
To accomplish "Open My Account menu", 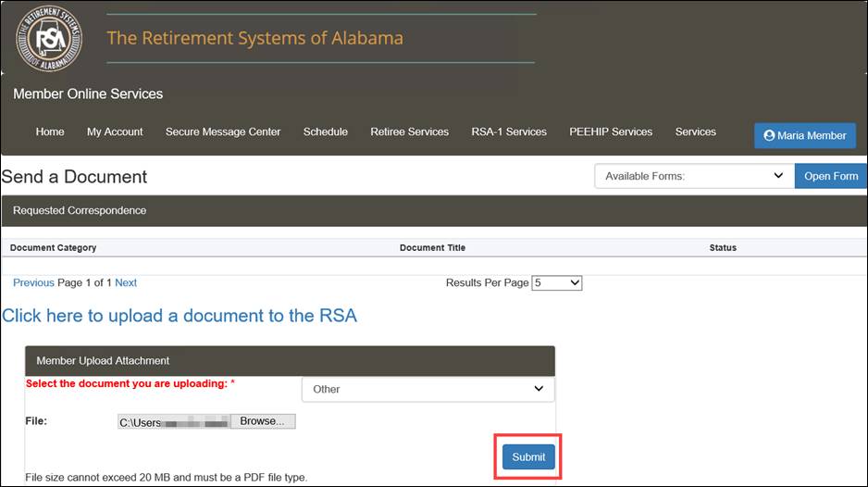I will [x=115, y=131].
